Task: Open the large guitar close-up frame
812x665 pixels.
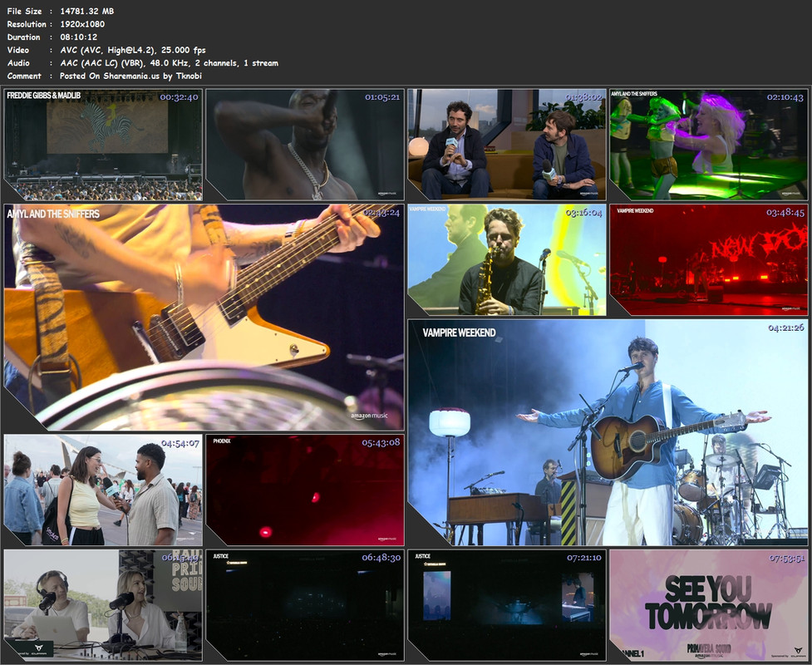Action: point(204,318)
